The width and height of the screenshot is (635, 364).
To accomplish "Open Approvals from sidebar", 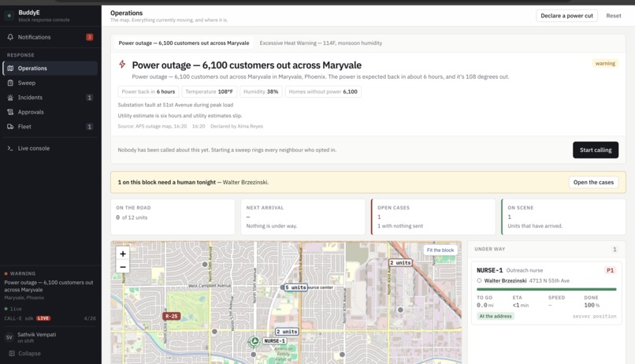I will click(x=50, y=112).
